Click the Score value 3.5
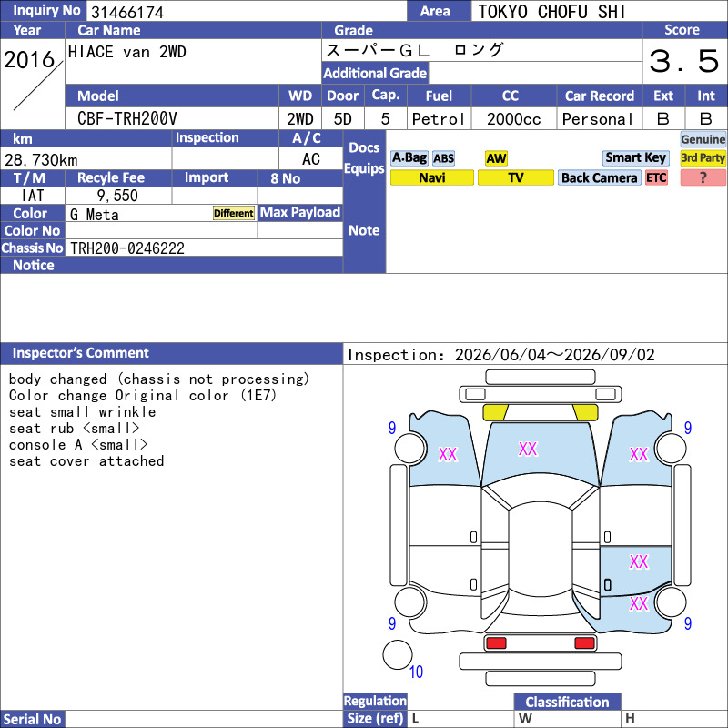 click(x=684, y=61)
